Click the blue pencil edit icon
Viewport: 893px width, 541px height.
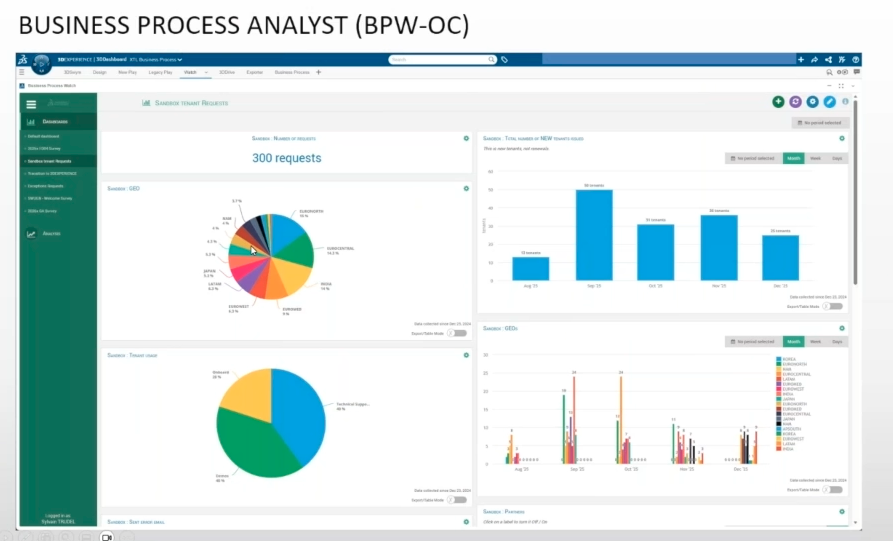[829, 102]
